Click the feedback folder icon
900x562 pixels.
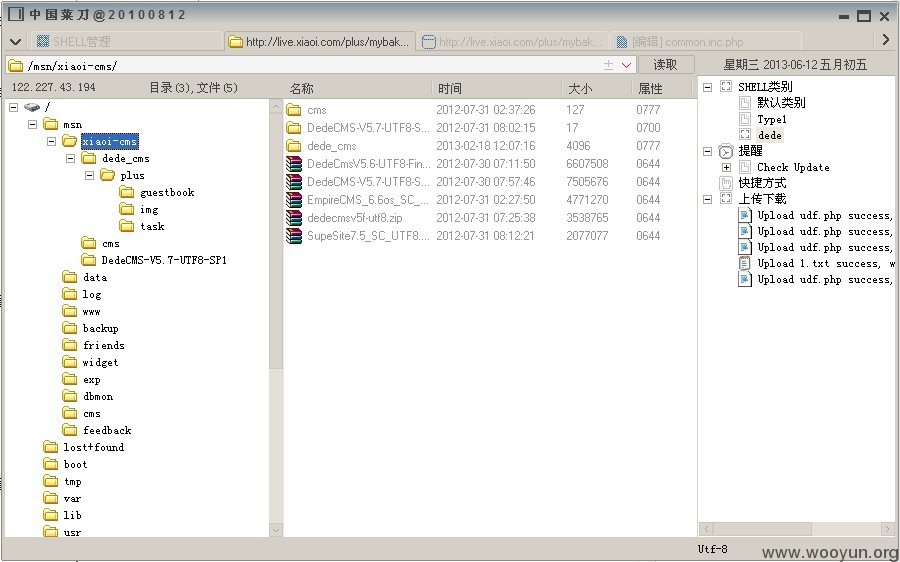tap(69, 430)
